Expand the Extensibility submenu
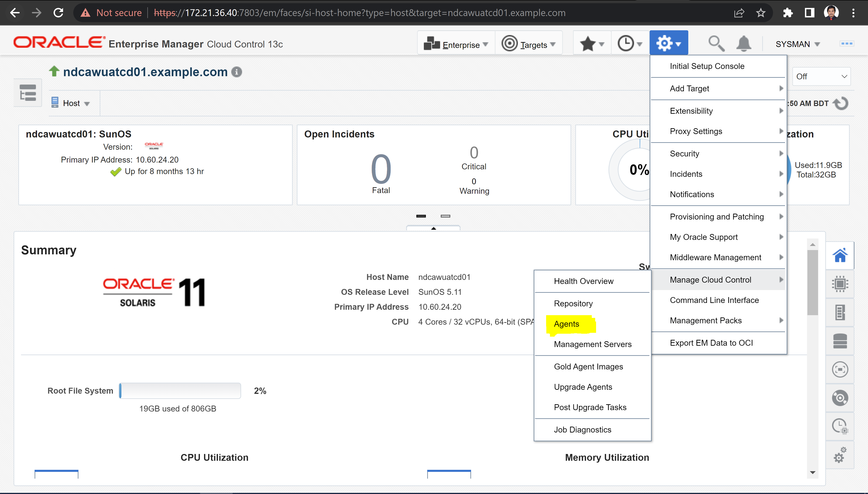The width and height of the screenshot is (868, 494). [718, 111]
